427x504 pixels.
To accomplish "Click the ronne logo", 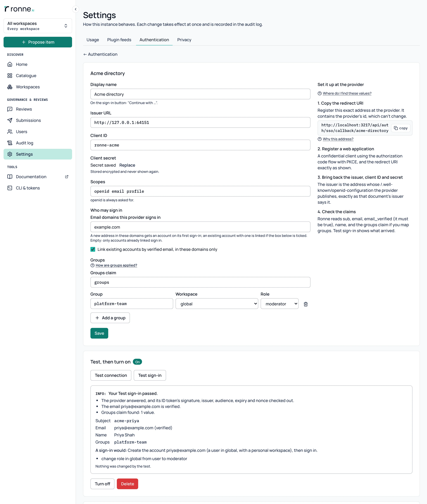I will (19, 9).
